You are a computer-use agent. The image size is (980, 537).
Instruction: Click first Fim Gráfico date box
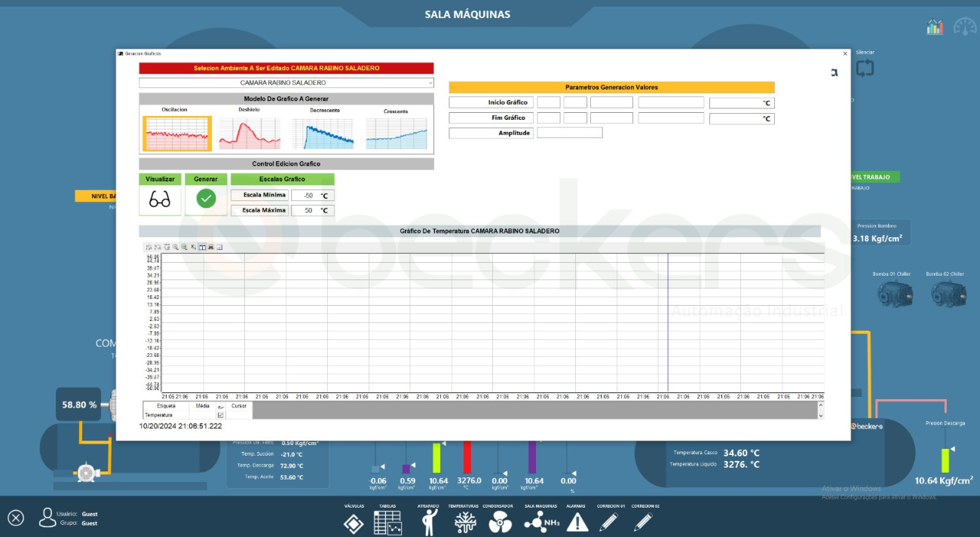click(549, 117)
